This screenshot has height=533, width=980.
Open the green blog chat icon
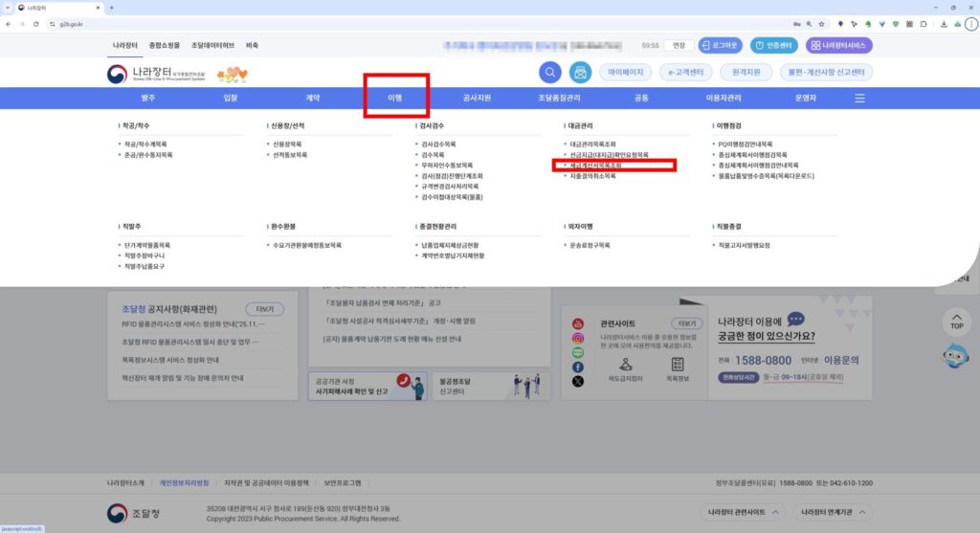click(577, 352)
